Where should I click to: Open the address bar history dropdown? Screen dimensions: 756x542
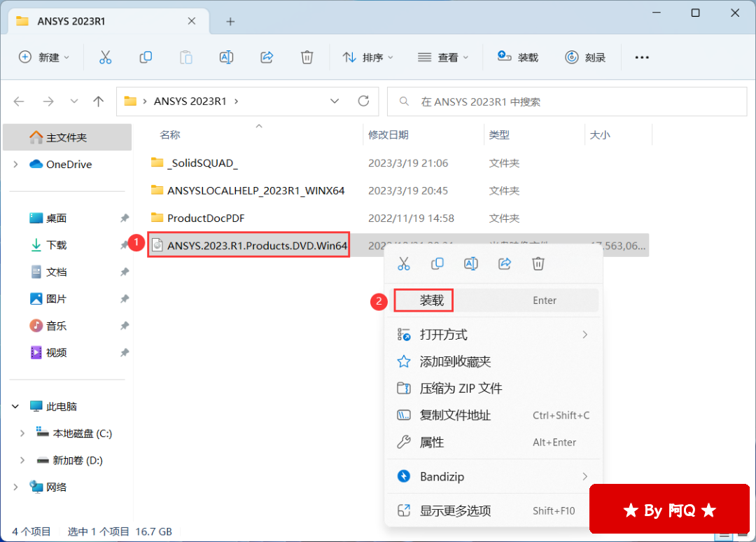[335, 102]
